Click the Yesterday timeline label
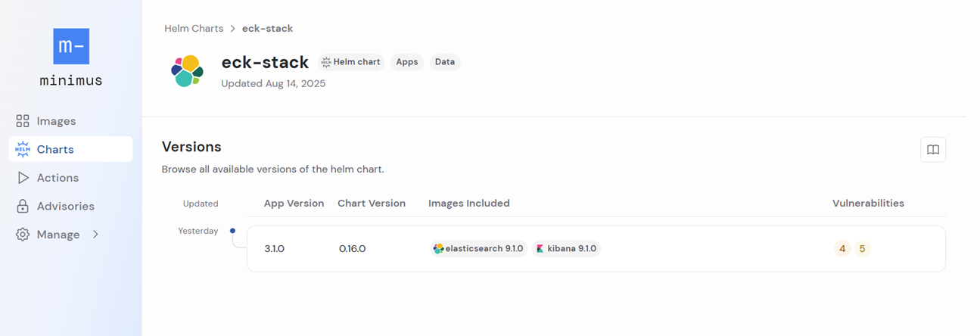 coord(198,231)
